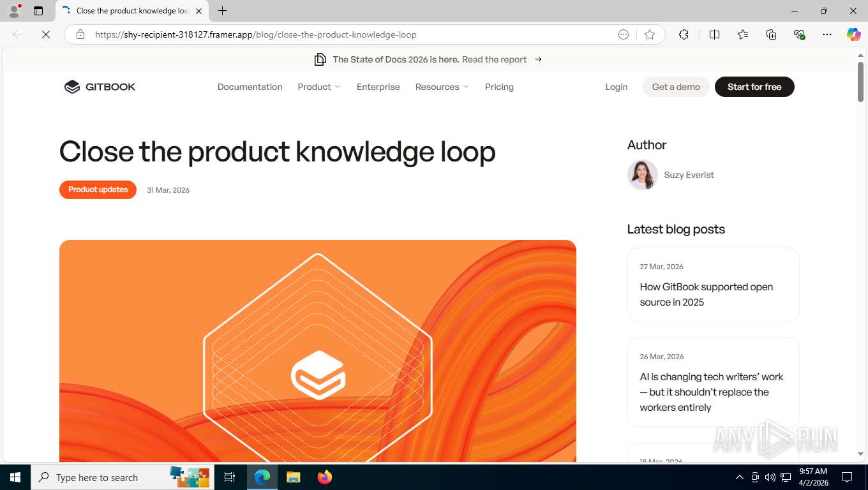868x490 pixels.
Task: Open the Enterprise nav item
Action: coord(378,87)
